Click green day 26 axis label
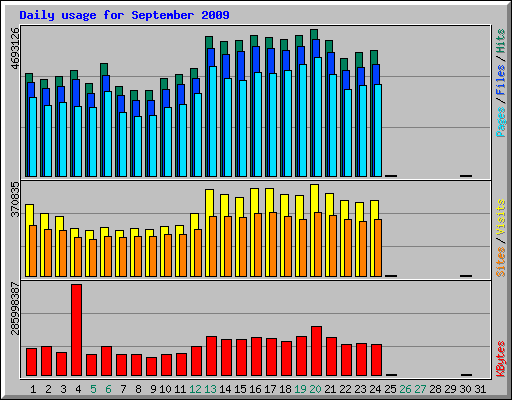The width and height of the screenshot is (512, 400). pos(405,389)
